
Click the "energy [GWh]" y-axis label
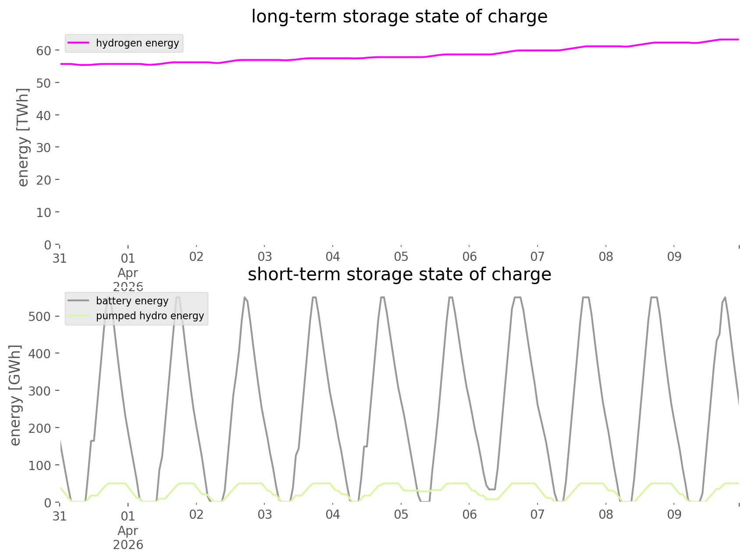pos(15,395)
